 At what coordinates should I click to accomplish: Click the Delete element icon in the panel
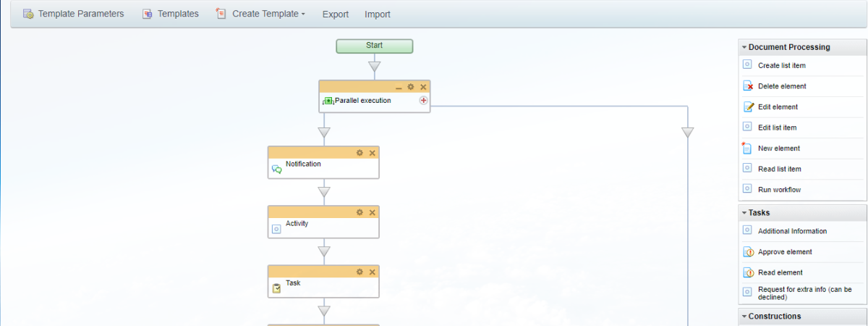coord(748,86)
